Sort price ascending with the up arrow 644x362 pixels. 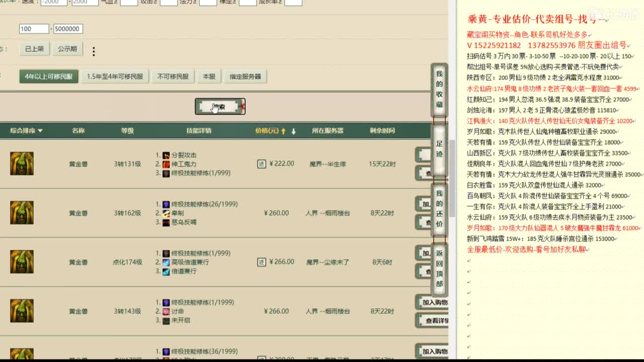point(283,131)
